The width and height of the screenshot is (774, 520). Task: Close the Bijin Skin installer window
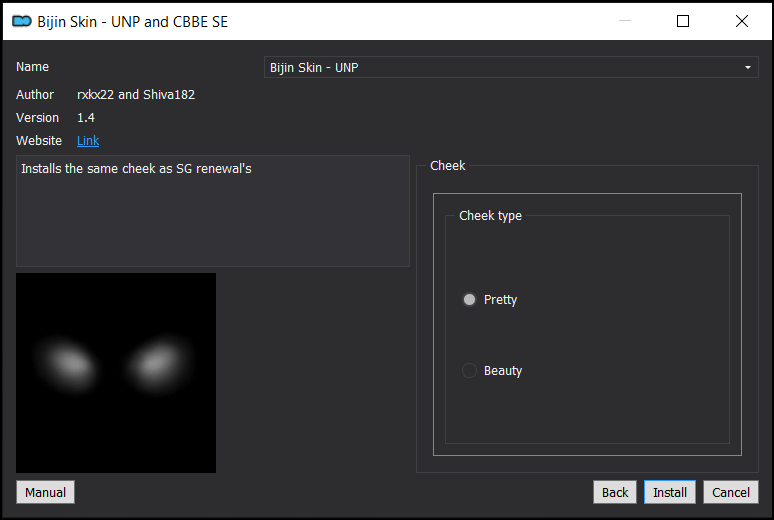pos(741,21)
